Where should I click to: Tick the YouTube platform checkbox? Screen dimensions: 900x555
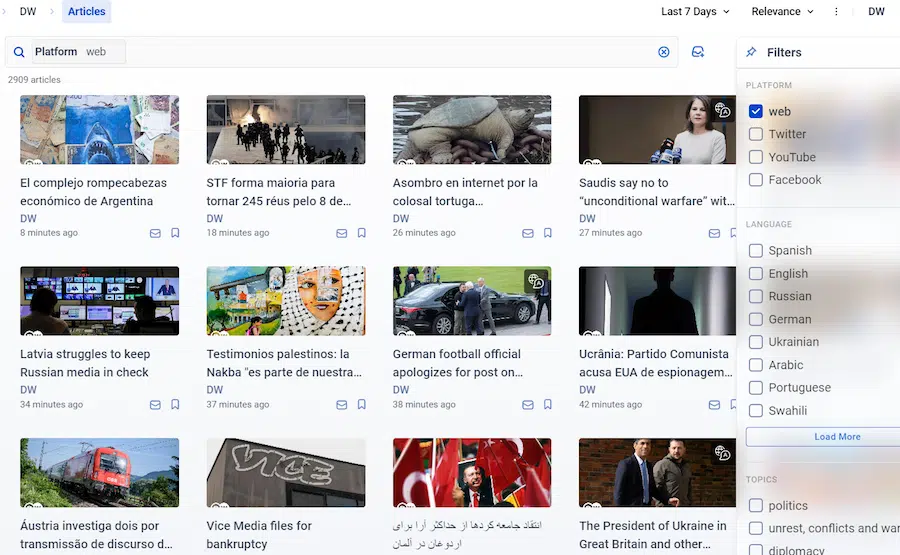(756, 157)
